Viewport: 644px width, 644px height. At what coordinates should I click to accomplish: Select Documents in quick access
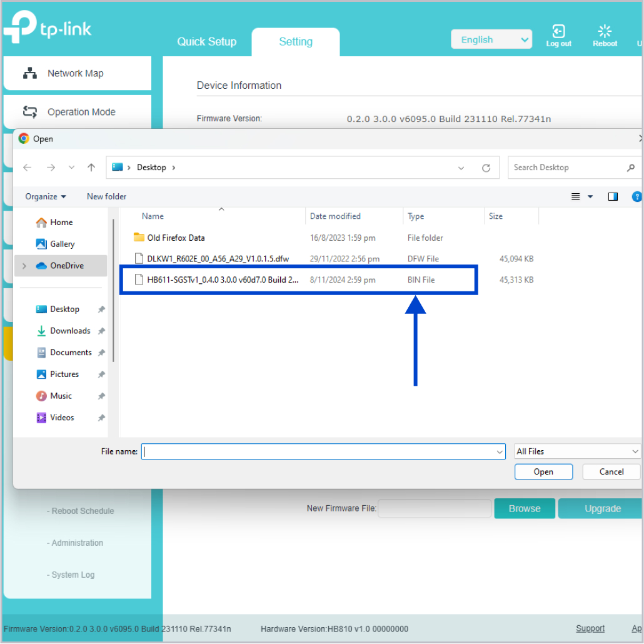click(71, 353)
